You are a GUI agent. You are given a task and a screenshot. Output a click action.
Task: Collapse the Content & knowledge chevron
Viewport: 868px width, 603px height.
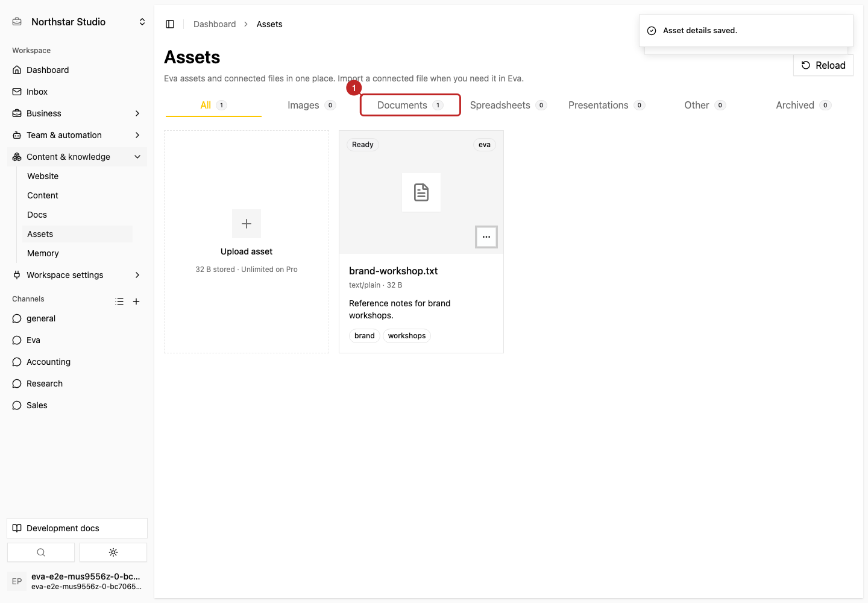click(137, 157)
